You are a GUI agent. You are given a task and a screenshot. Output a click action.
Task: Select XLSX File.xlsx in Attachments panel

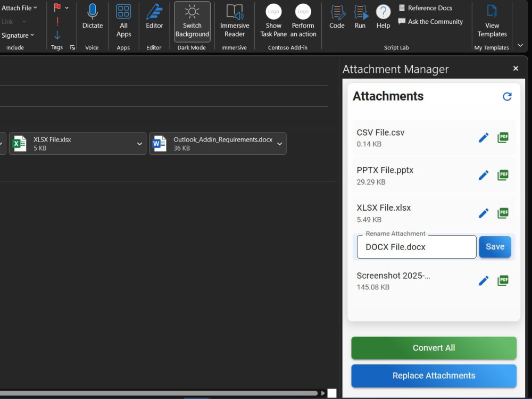(x=384, y=208)
